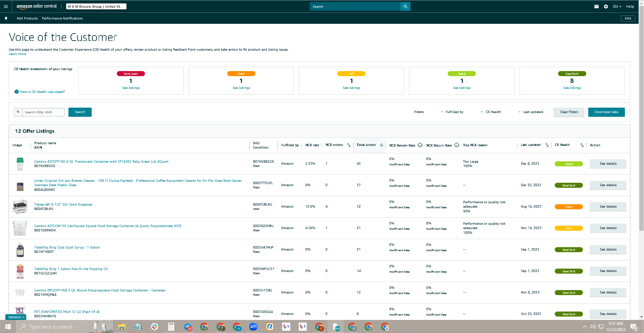Click the teal Search button for listings
The width and height of the screenshot is (644, 333).
(x=80, y=112)
